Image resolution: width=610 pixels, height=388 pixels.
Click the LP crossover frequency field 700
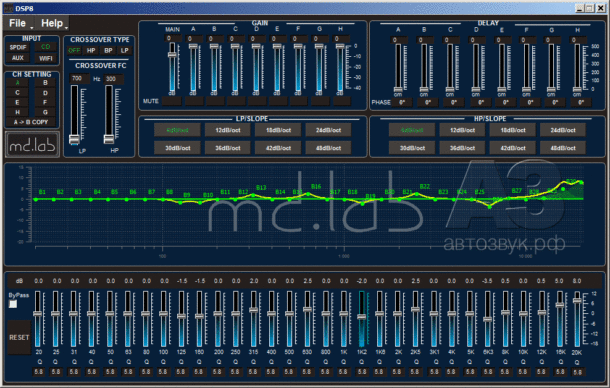[79, 79]
